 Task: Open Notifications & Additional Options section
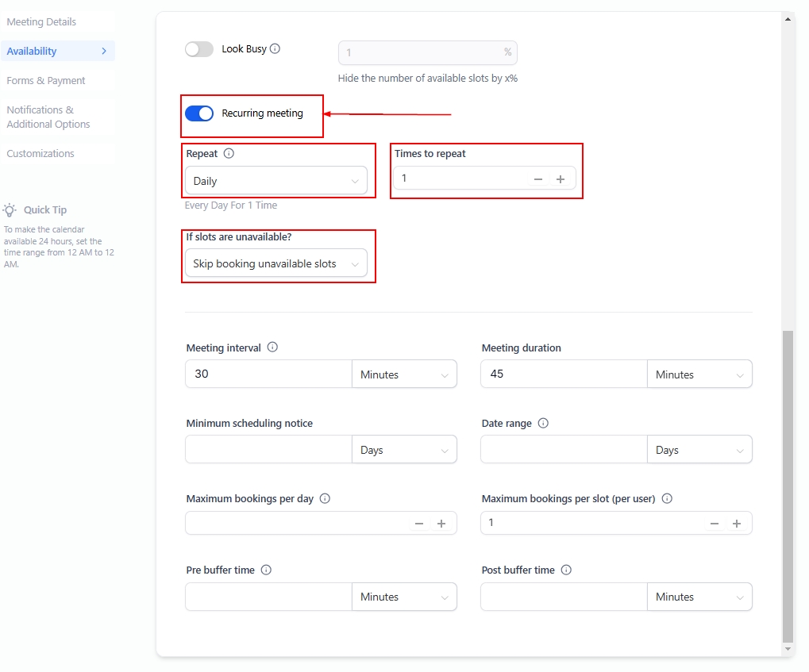click(48, 117)
